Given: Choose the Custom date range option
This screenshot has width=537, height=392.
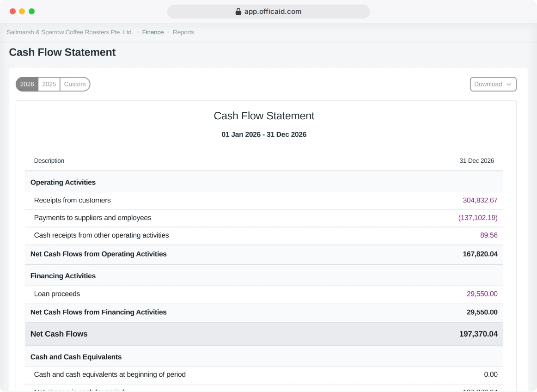Looking at the screenshot, I should pyautogui.click(x=75, y=84).
